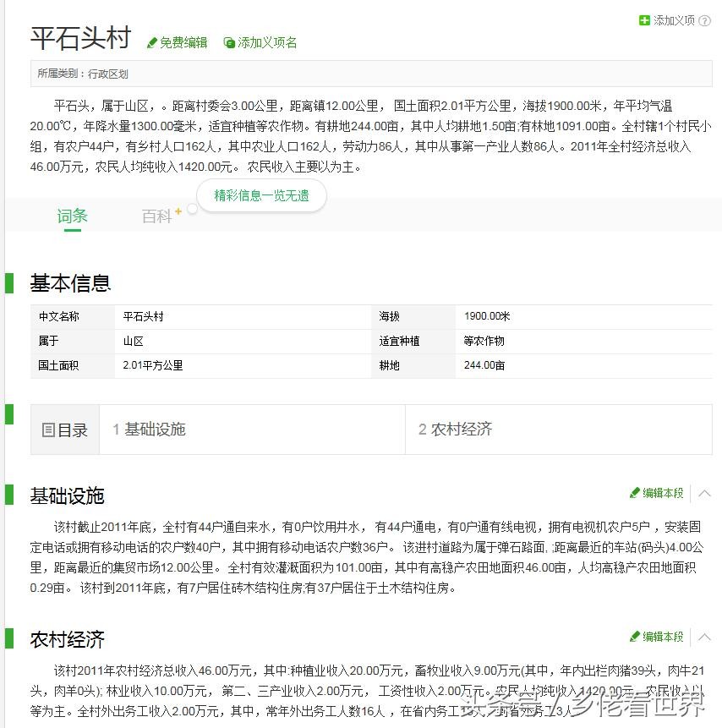Click the small circle next to 百科 tab
Image resolution: width=722 pixels, height=728 pixels.
tap(192, 209)
